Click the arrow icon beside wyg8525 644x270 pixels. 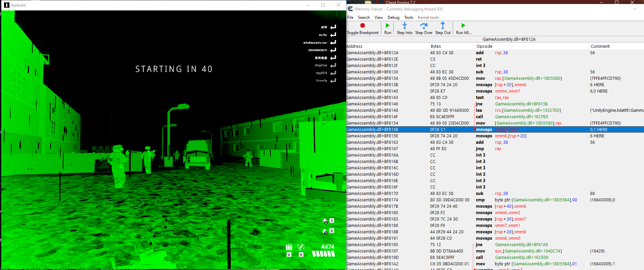coord(333,73)
